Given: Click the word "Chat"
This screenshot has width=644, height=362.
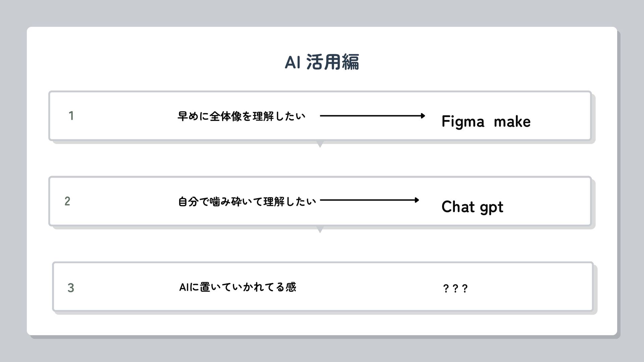Looking at the screenshot, I should point(458,207).
